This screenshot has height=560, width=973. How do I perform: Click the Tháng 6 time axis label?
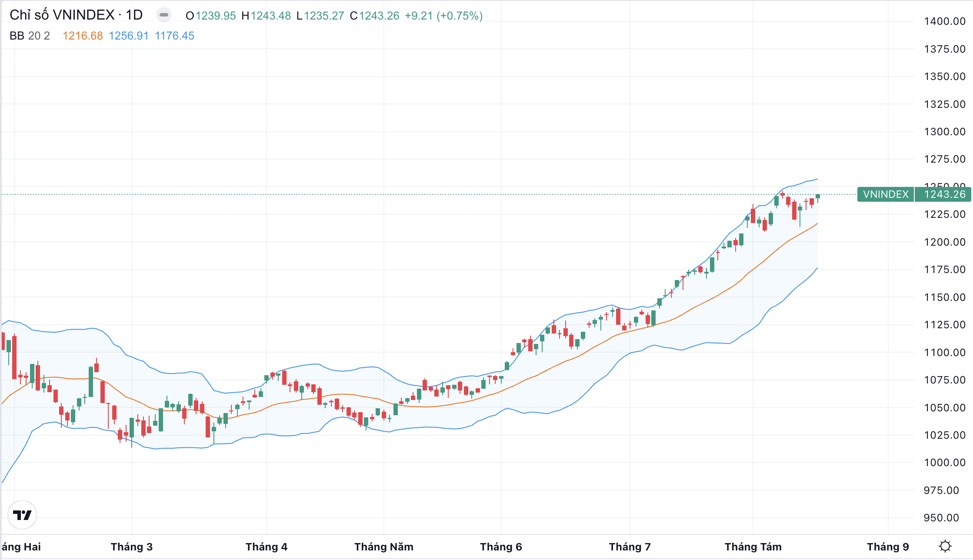click(x=501, y=547)
